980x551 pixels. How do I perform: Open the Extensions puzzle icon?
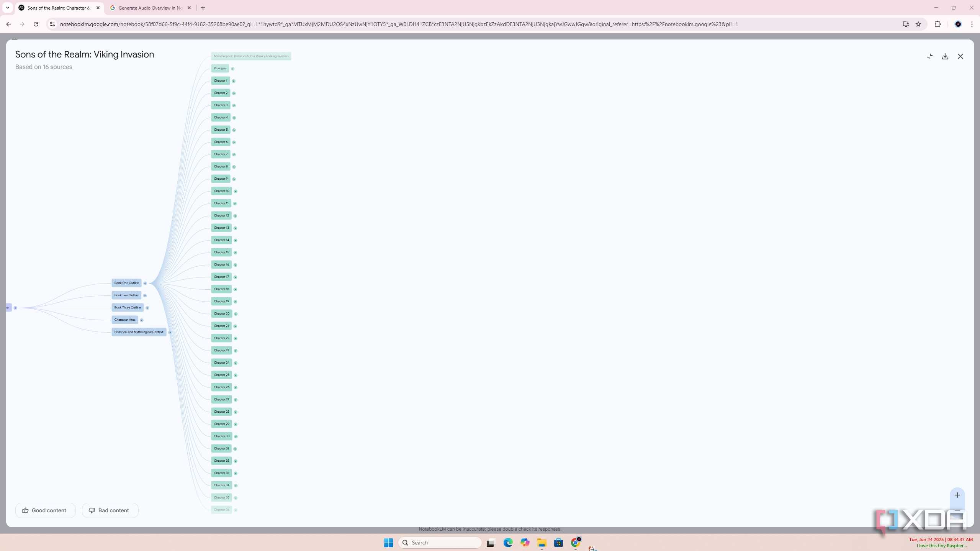tap(937, 24)
